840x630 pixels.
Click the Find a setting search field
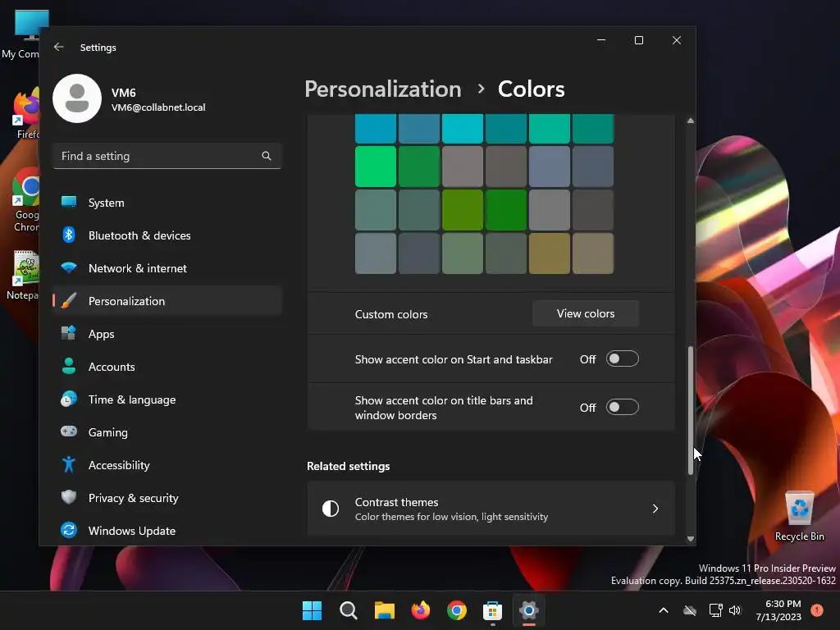167,156
